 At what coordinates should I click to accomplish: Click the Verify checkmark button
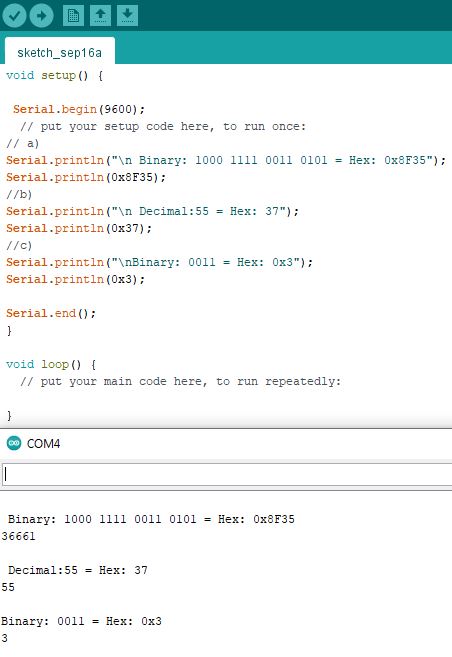[x=14, y=16]
